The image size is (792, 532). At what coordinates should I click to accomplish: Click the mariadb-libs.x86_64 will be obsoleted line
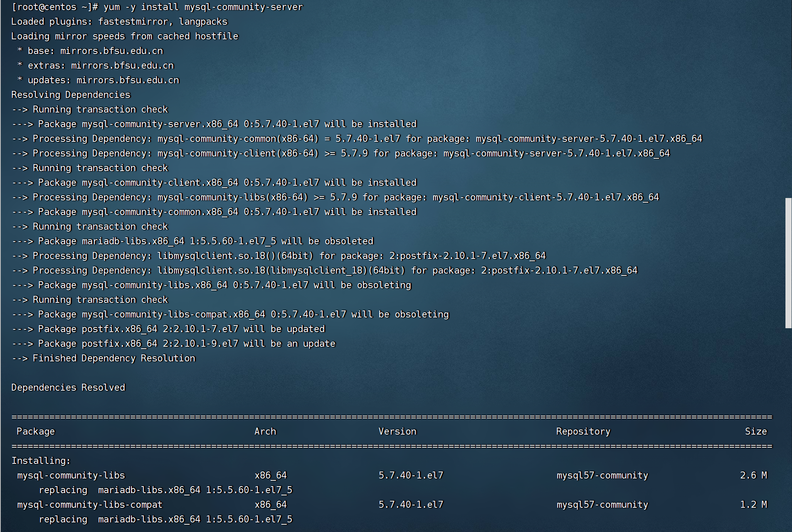(193, 241)
